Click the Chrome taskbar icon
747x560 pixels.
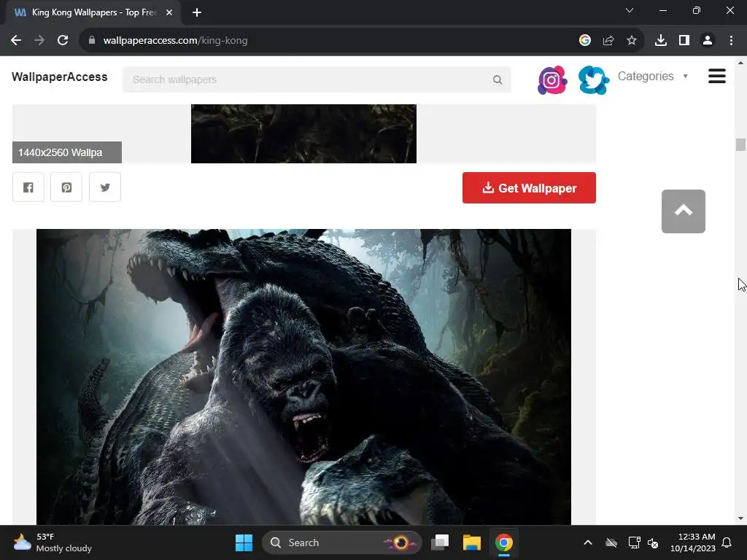tap(503, 542)
